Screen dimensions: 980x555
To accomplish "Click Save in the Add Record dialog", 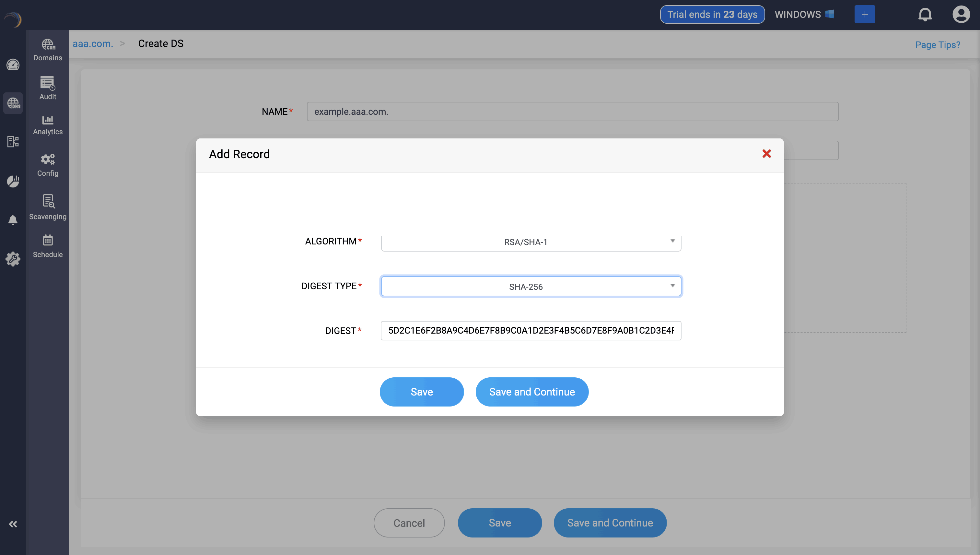I will point(421,392).
